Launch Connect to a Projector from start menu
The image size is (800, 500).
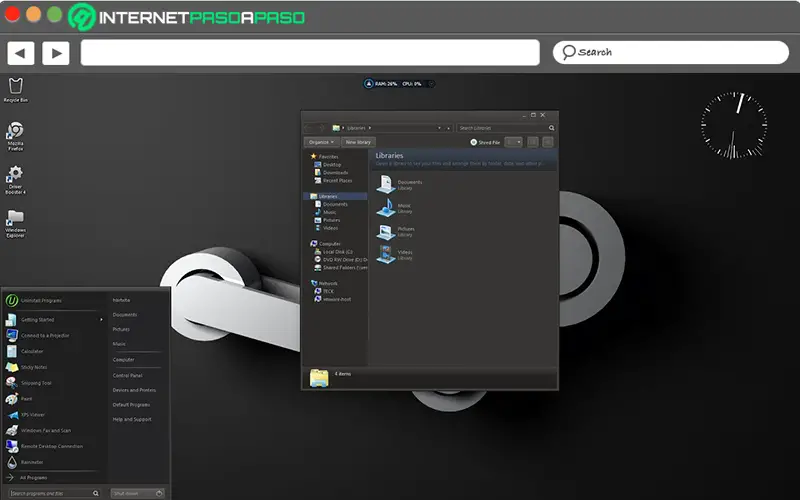(45, 336)
